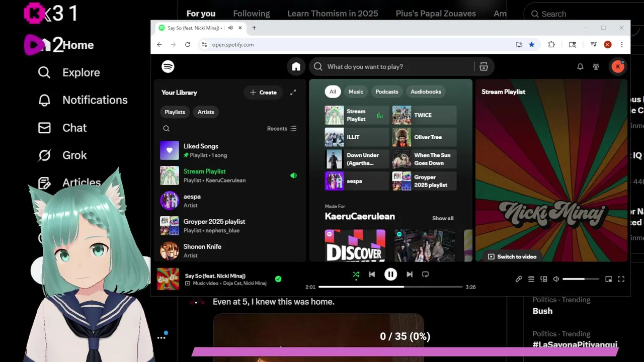Image resolution: width=644 pixels, height=362 pixels.
Task: Reload the Spotify browser page
Action: (188, 44)
